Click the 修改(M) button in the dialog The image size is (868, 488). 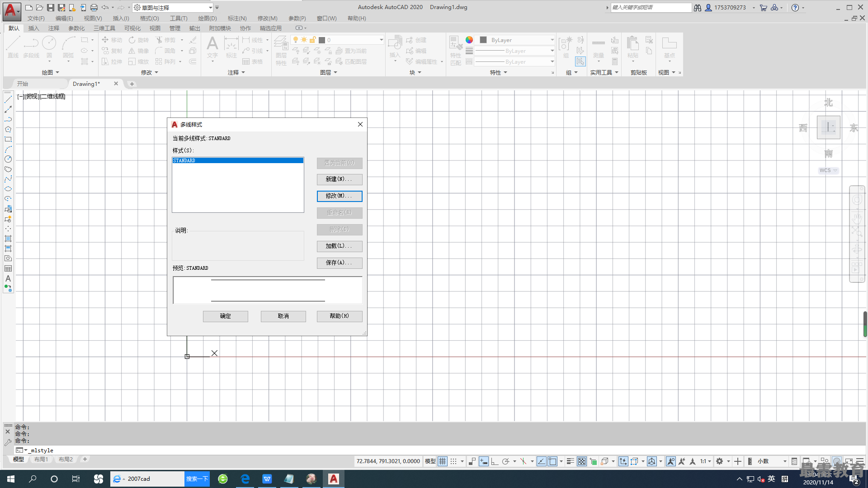pos(339,196)
